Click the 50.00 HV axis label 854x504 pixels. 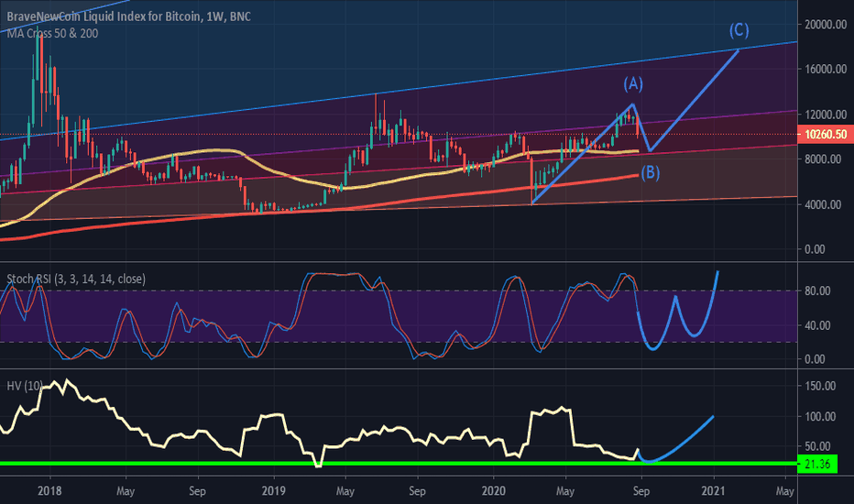[817, 446]
